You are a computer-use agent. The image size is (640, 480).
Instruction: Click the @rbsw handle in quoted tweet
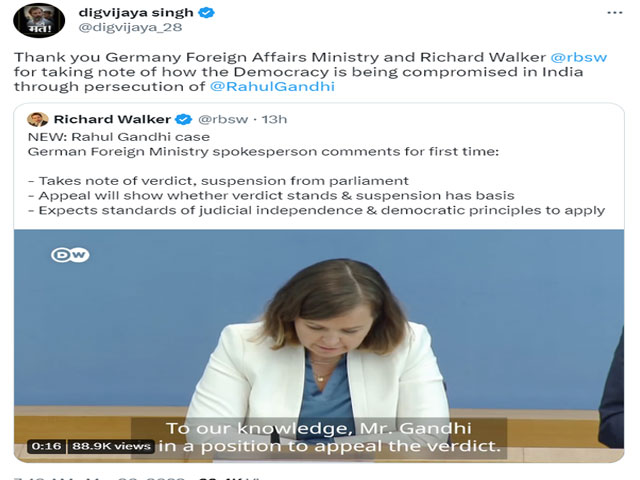(223, 119)
